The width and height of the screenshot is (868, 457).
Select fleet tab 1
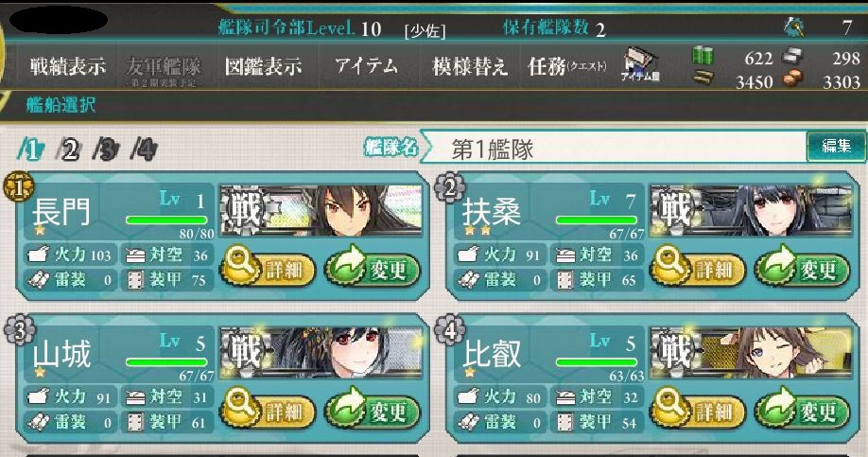tap(31, 149)
